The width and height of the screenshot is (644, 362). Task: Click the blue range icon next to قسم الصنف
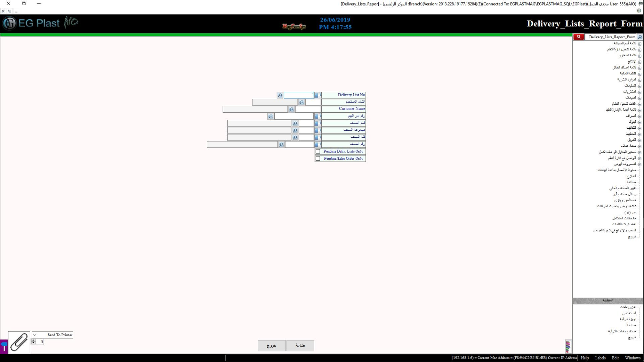pos(317,124)
